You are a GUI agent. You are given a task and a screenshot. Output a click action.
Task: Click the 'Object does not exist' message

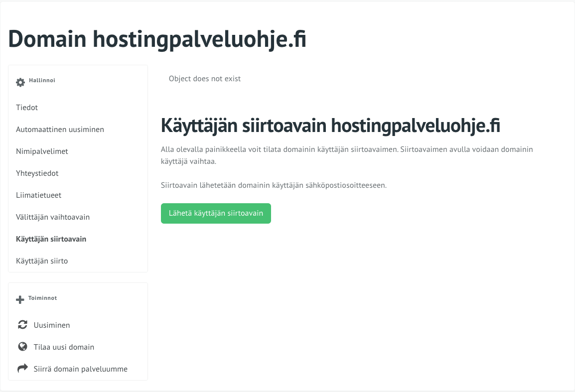point(205,79)
